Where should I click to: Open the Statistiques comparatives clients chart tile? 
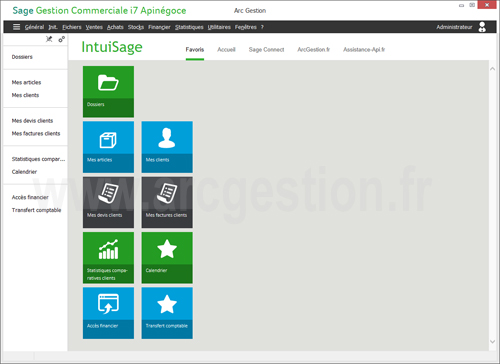(x=108, y=258)
